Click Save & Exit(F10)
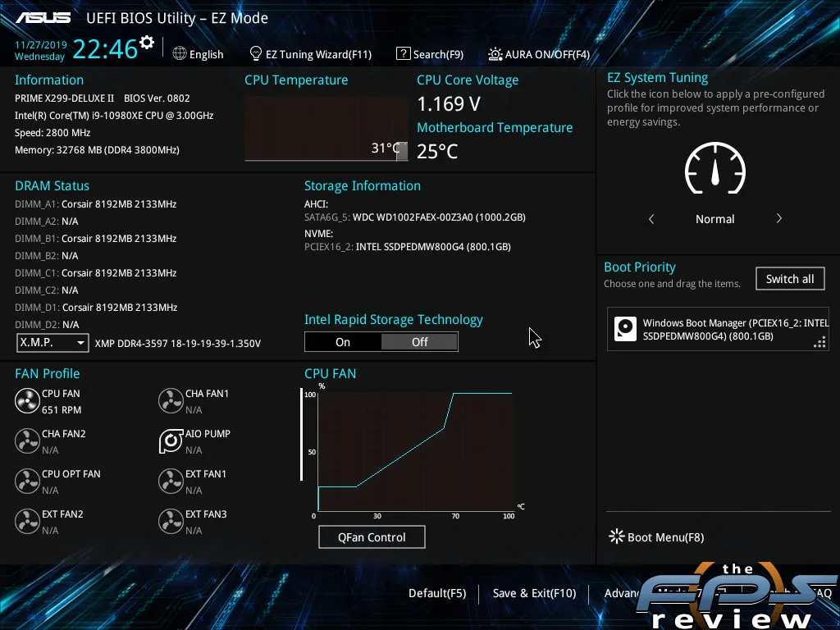The height and width of the screenshot is (630, 840). (534, 593)
